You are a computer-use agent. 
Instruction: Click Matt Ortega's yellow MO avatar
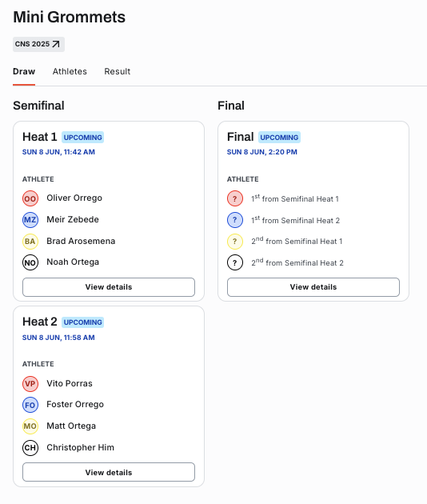point(30,426)
